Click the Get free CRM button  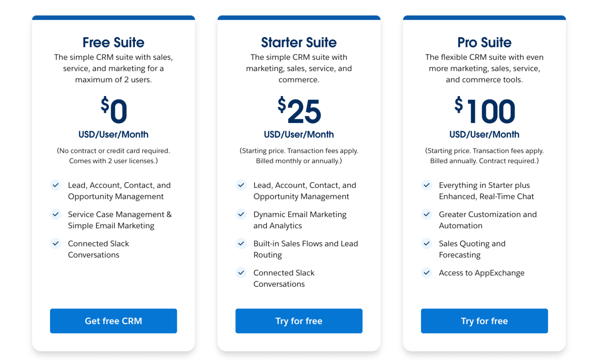click(x=113, y=321)
